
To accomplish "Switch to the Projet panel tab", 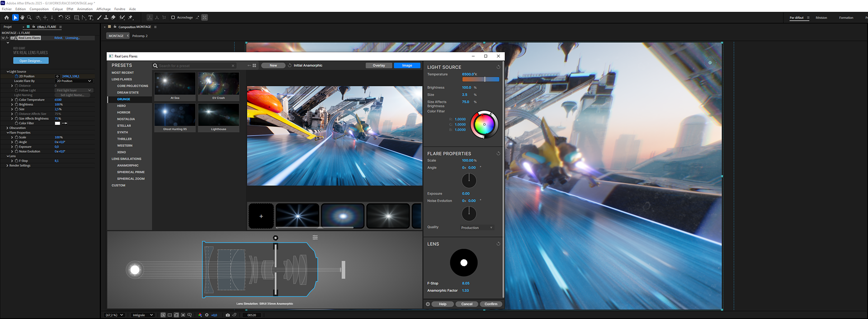I will coord(8,27).
